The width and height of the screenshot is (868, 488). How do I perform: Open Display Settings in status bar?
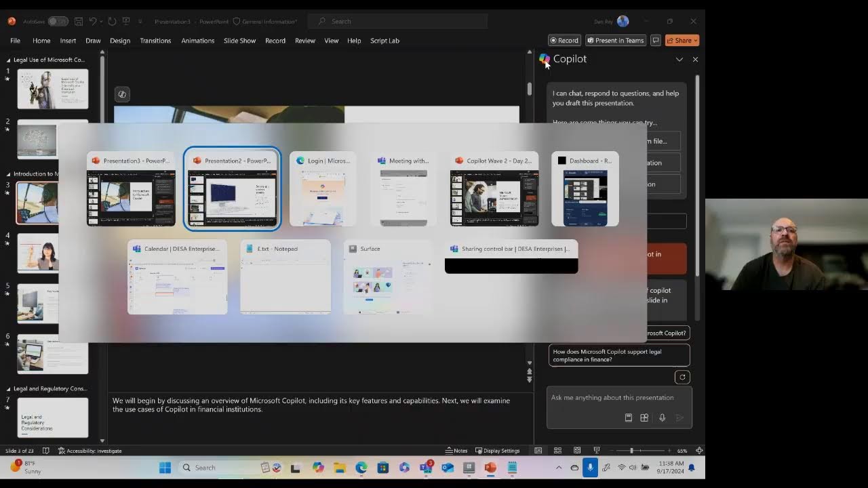[x=497, y=451]
